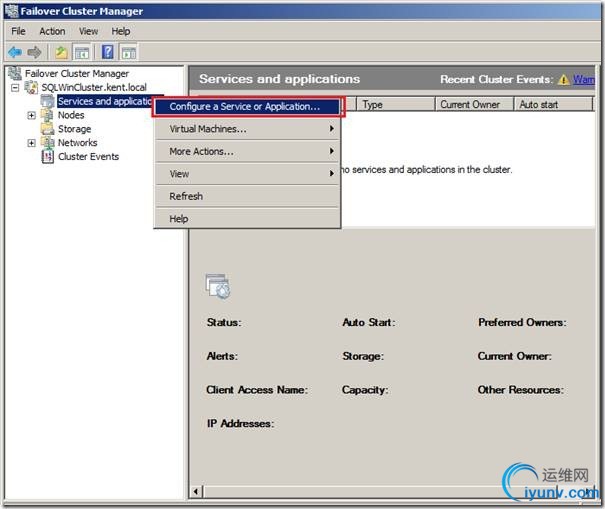Collapse the SQLWinCluster.kent.local tree node

tap(16, 88)
